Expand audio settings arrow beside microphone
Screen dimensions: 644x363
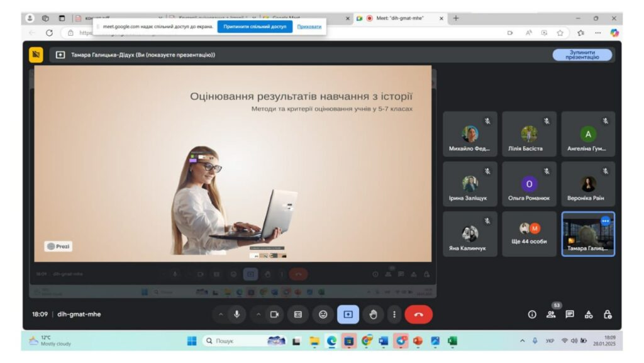click(220, 315)
